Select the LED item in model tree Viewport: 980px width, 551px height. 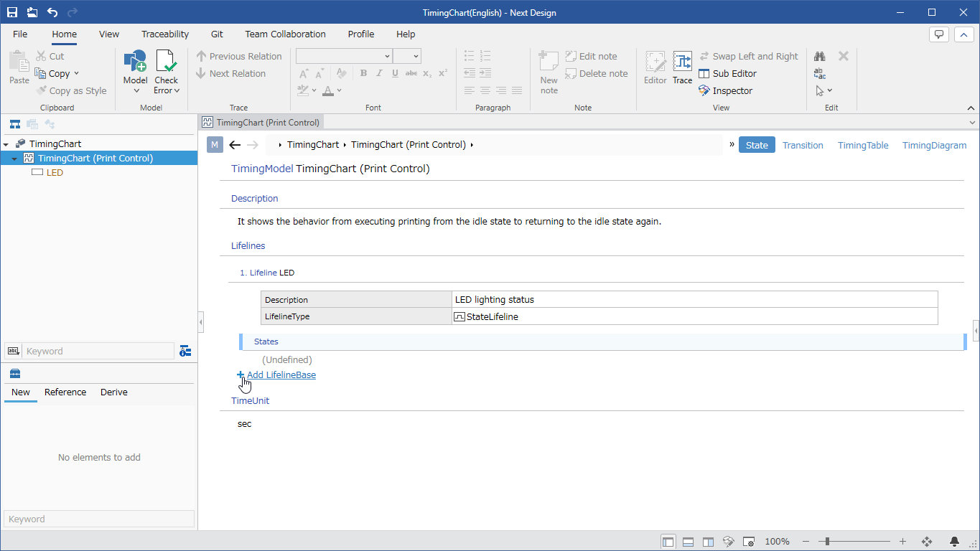[x=55, y=173]
